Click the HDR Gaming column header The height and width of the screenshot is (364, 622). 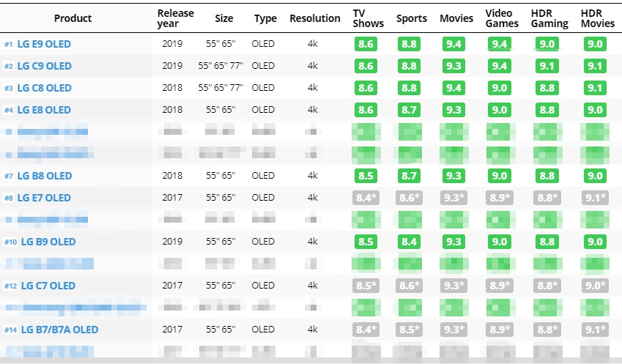click(x=549, y=18)
